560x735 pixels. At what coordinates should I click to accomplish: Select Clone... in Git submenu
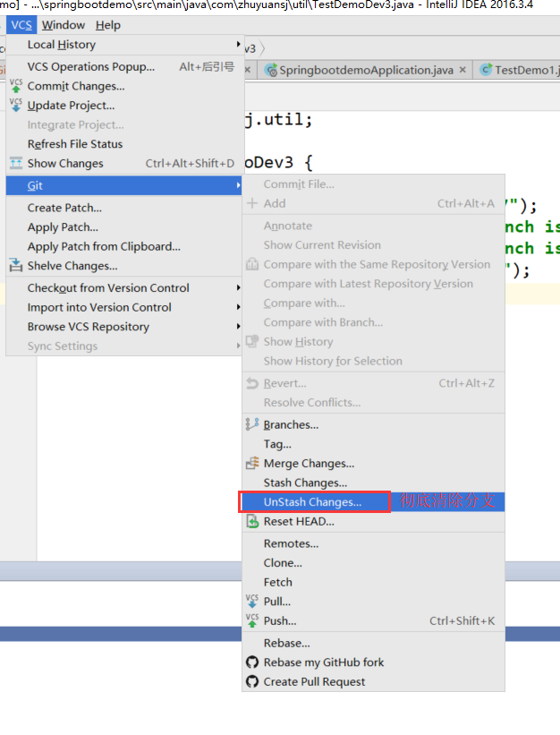(x=373, y=562)
